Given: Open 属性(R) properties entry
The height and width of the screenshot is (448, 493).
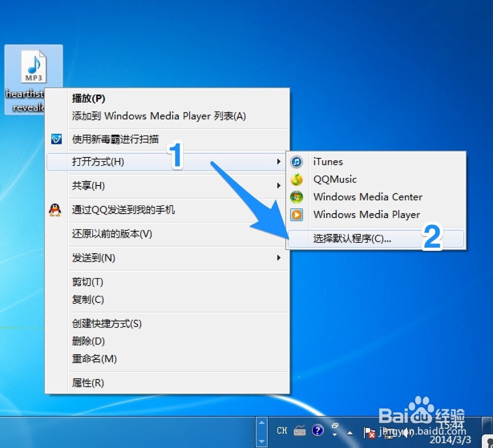Looking at the screenshot, I should pos(168,383).
